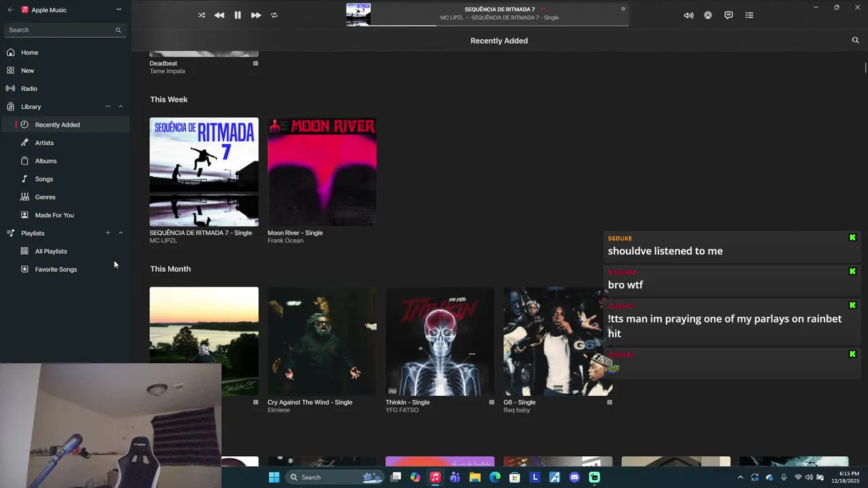Screen dimensions: 868x488
Task: Collapse the Library section chevron
Action: tap(121, 106)
